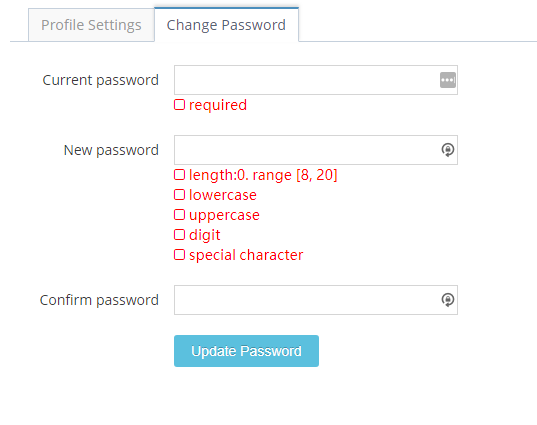Click the length range validation checkbox
The width and height of the screenshot is (537, 425).
tap(179, 175)
